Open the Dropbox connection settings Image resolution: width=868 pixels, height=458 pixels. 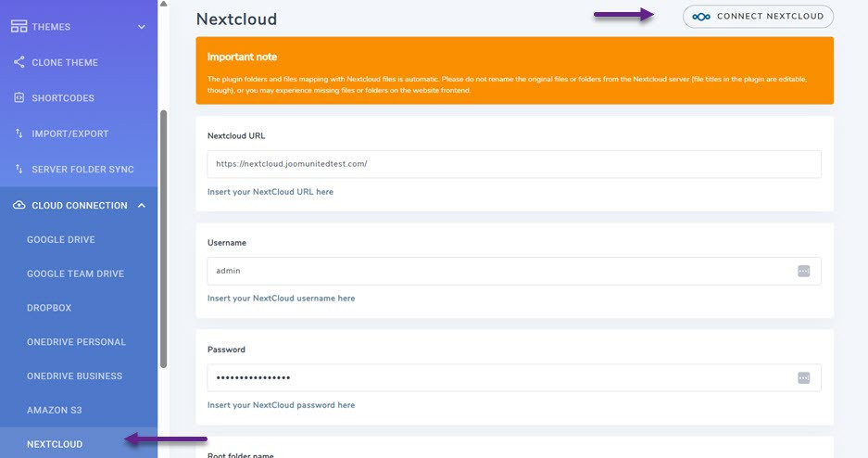49,307
